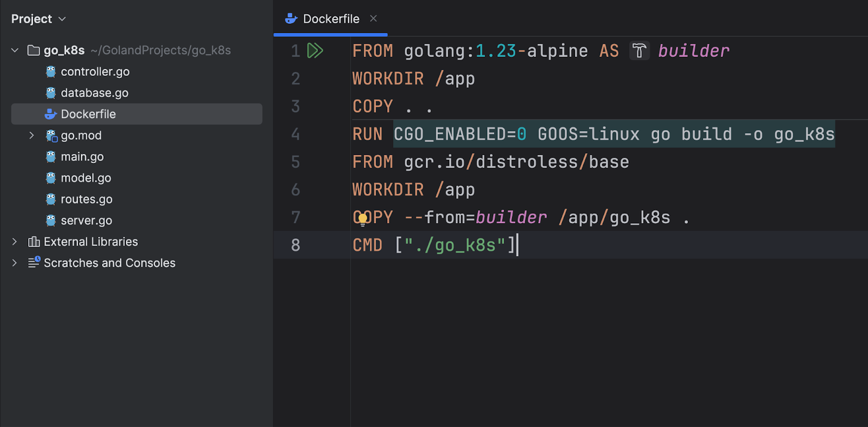Viewport: 868px width, 427px height.
Task: Click the 'CMD' keyword on line 8
Action: click(x=367, y=245)
